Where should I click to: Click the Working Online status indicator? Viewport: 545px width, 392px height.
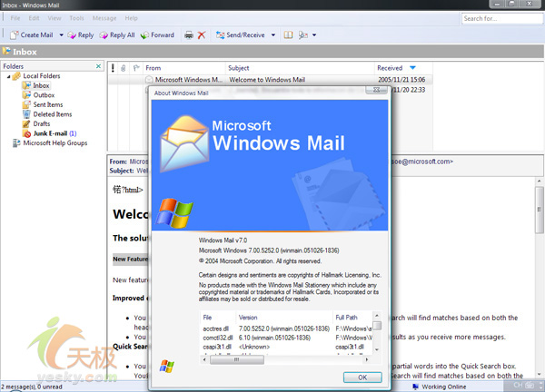pyautogui.click(x=439, y=387)
